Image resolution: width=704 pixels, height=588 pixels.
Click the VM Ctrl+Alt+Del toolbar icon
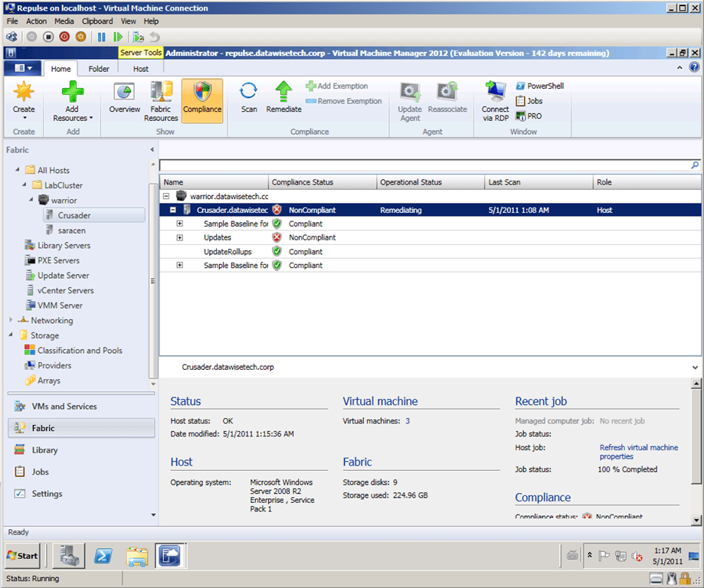point(11,37)
